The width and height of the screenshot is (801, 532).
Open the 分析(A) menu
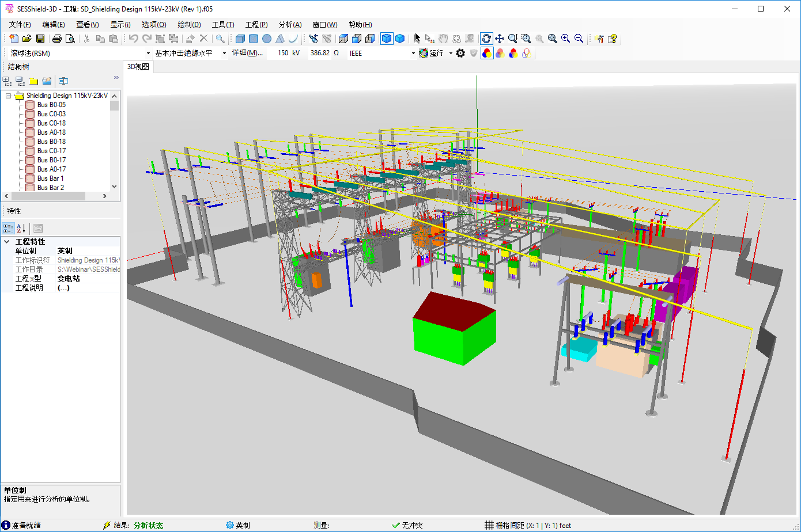click(290, 24)
